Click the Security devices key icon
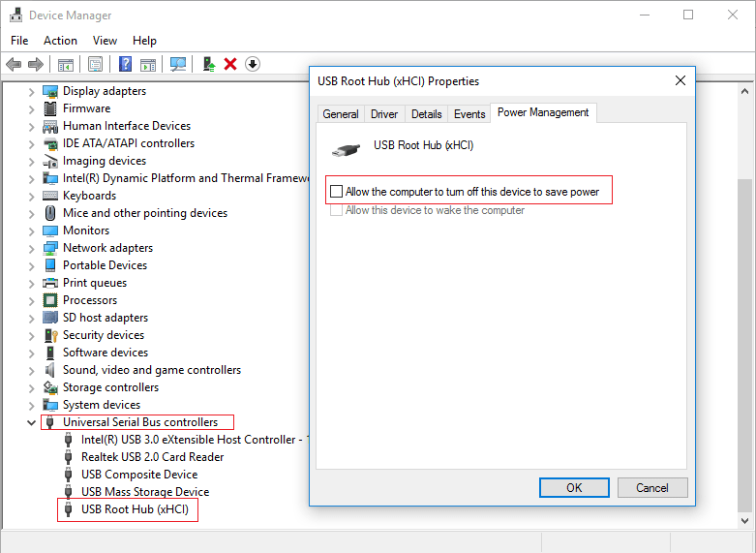Image resolution: width=756 pixels, height=553 pixels. click(x=50, y=335)
